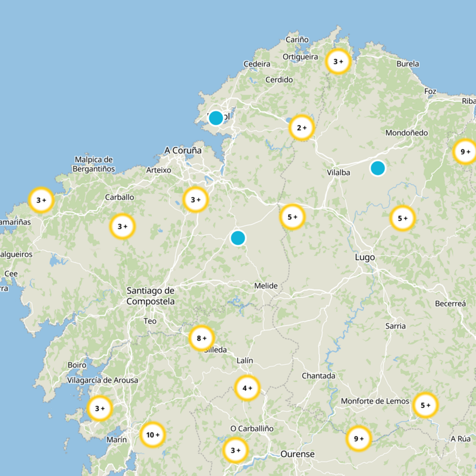Click the A Coruña city label
476x476 pixels.
coord(183,151)
